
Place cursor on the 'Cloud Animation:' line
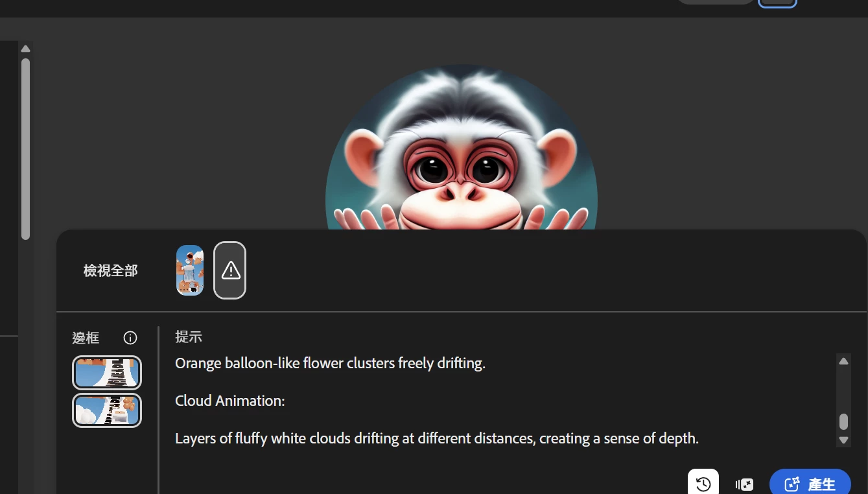point(230,401)
